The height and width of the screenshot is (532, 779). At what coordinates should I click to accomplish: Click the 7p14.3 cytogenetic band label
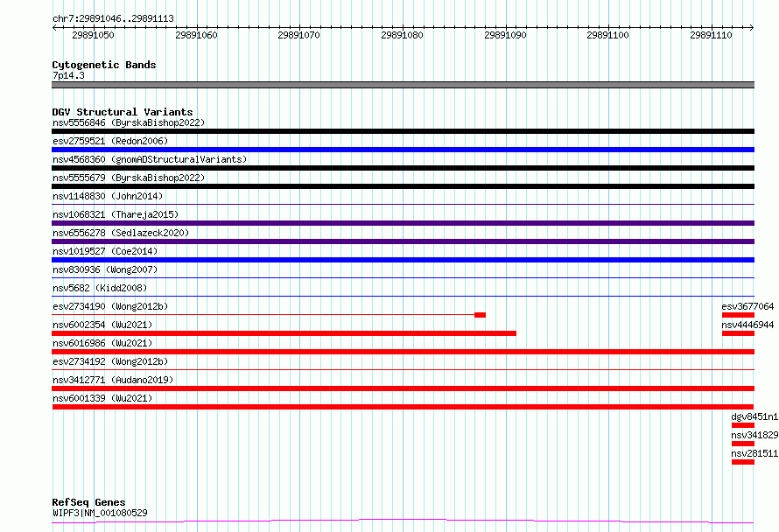point(68,75)
